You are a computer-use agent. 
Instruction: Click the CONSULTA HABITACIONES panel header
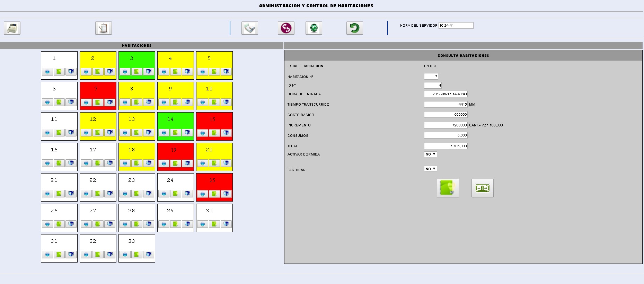464,55
